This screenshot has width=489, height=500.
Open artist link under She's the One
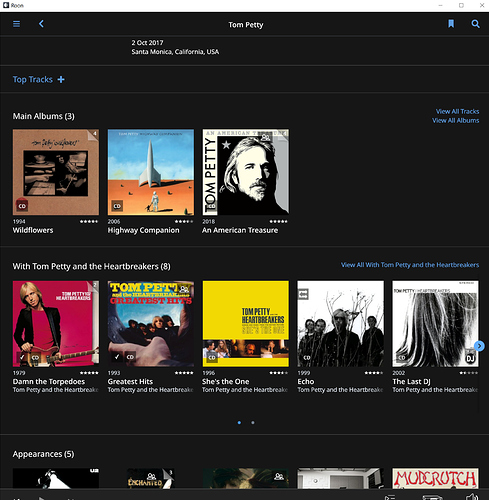(246, 390)
